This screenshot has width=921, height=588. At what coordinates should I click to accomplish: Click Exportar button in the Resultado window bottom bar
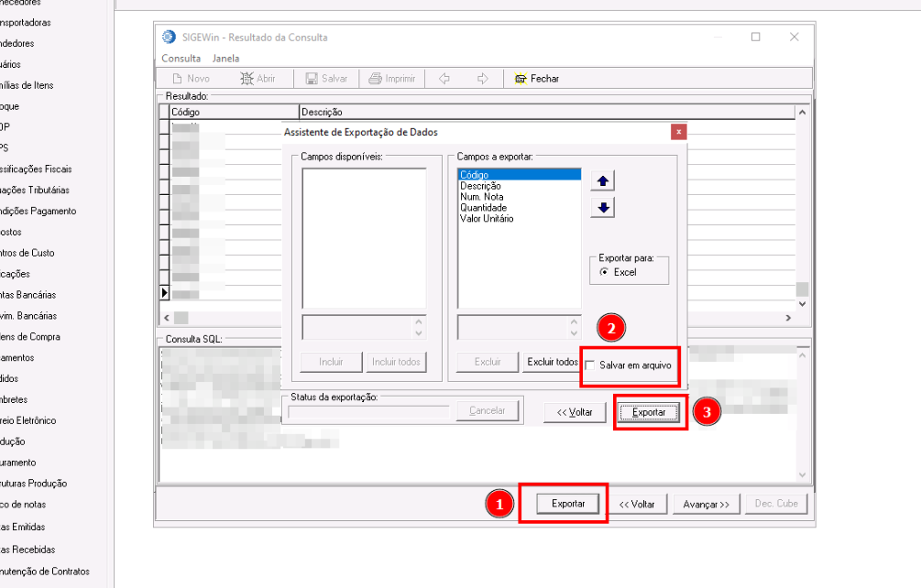568,504
